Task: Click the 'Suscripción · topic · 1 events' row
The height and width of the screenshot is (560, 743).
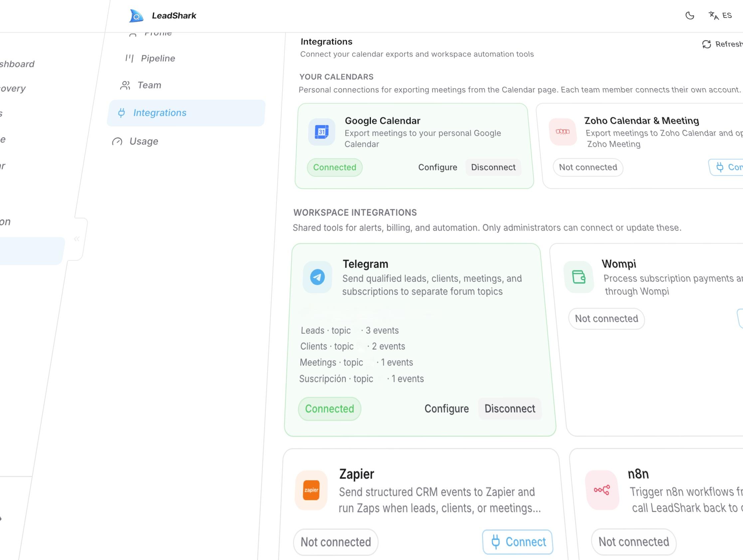Action: tap(361, 379)
